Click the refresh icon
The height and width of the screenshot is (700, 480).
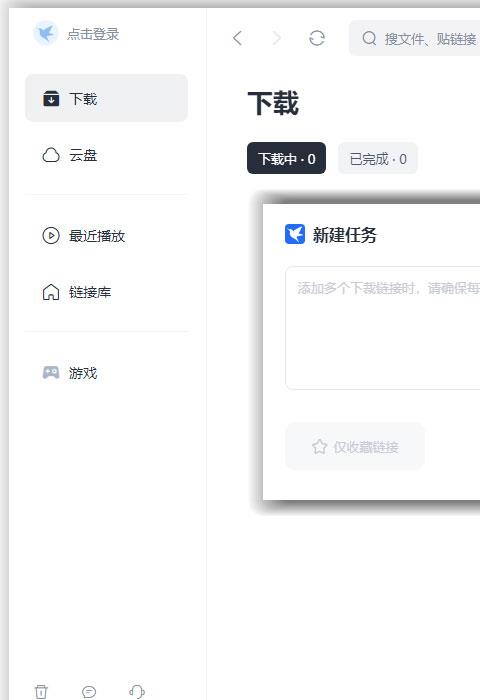[x=317, y=38]
